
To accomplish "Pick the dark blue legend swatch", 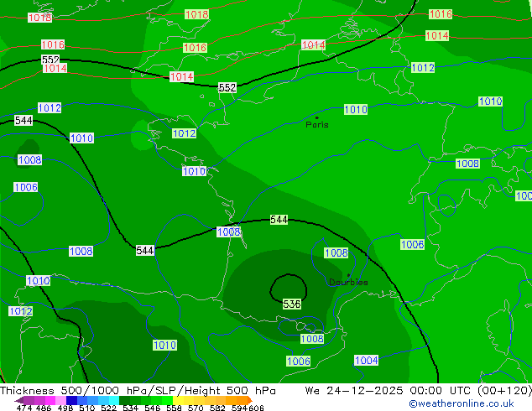I will click(x=71, y=400).
